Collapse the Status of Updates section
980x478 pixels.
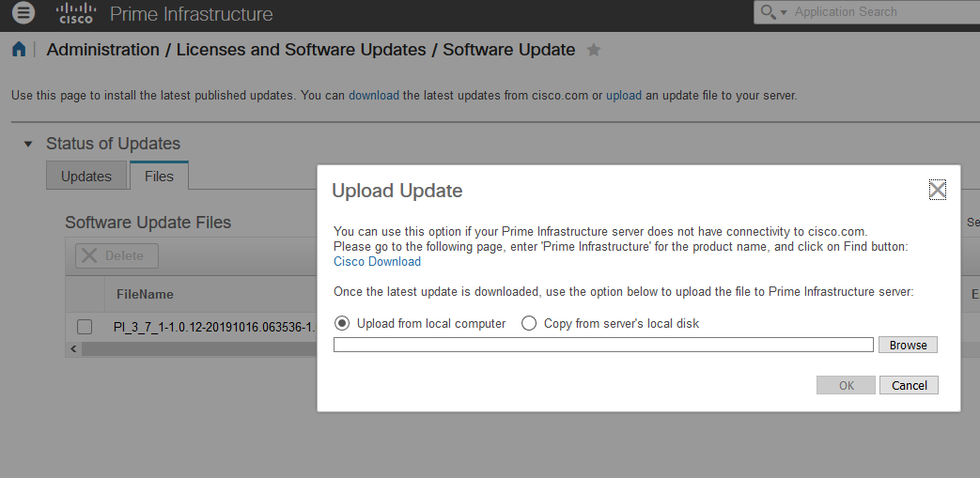click(27, 145)
